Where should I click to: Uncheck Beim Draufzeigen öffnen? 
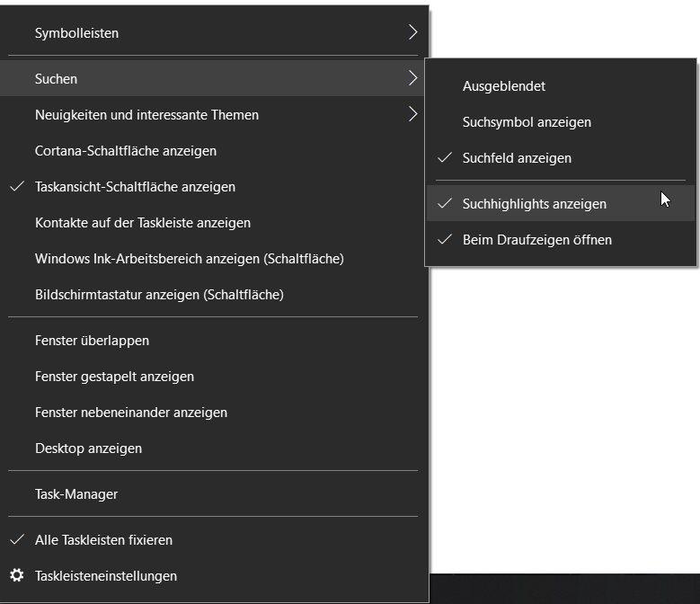coord(561,240)
